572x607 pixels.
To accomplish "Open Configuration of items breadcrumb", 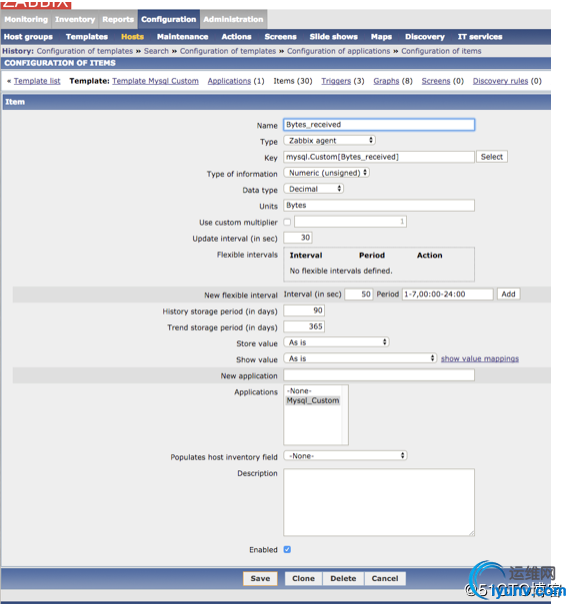I will (x=441, y=51).
